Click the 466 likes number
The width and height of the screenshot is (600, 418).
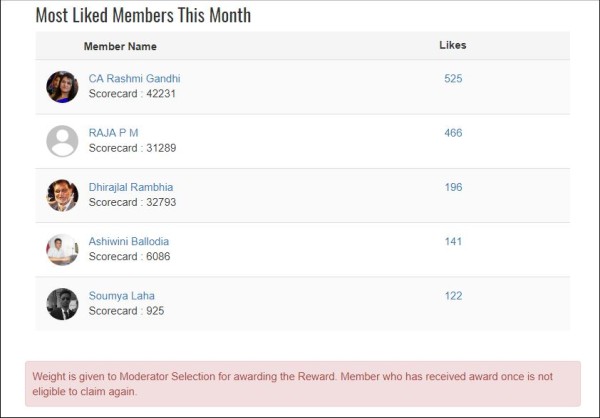[x=453, y=133]
